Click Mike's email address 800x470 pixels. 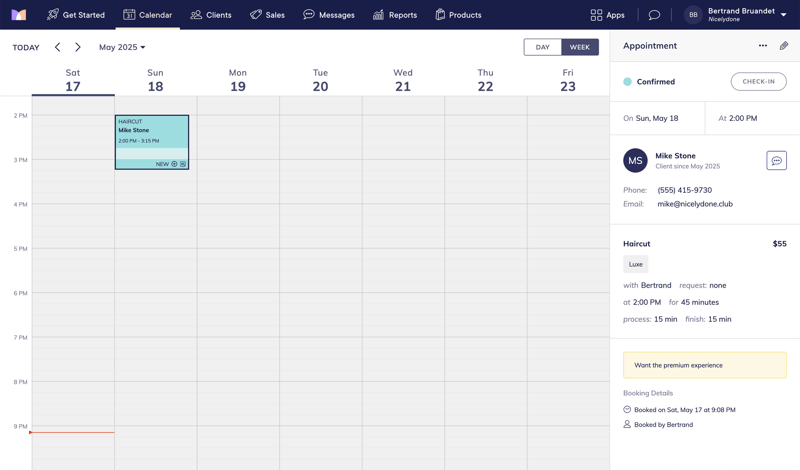pyautogui.click(x=695, y=204)
